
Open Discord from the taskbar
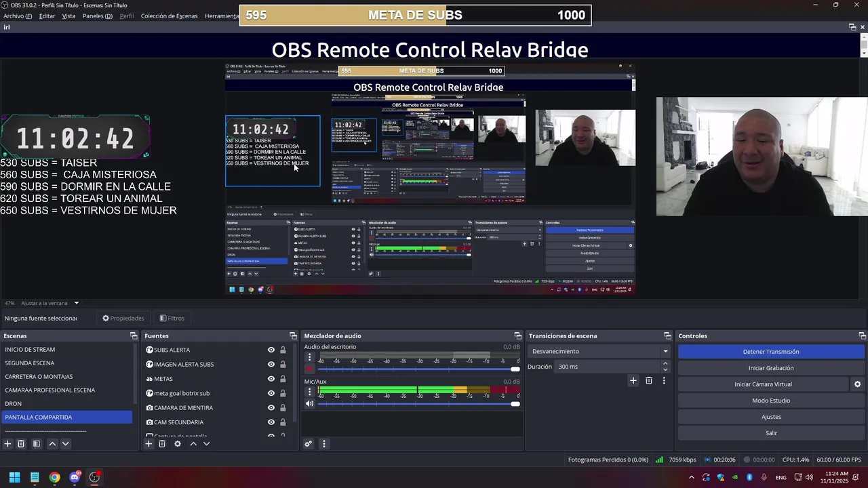75,477
